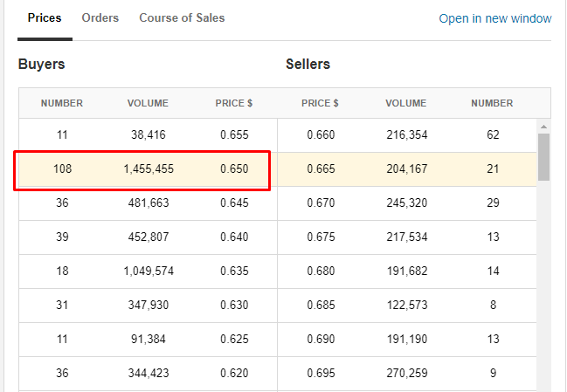Click the seller price 0.695 cell
This screenshot has width=567, height=392.
pyautogui.click(x=321, y=373)
